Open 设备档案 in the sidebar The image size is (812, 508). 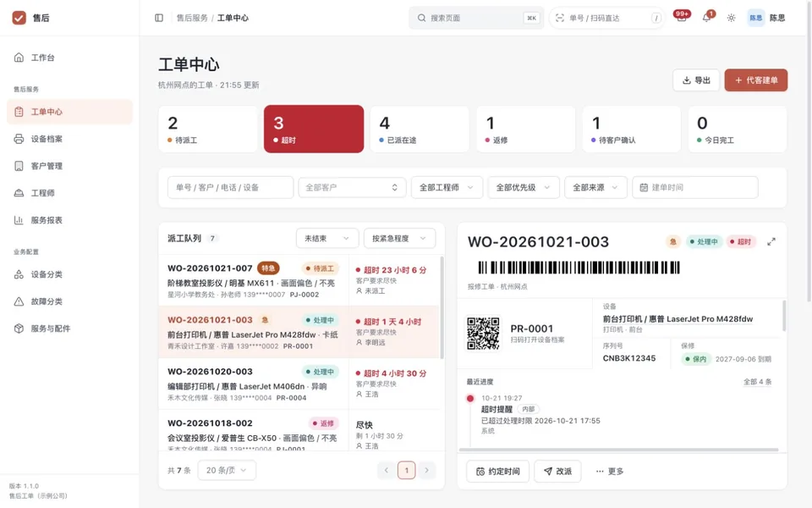(69, 138)
